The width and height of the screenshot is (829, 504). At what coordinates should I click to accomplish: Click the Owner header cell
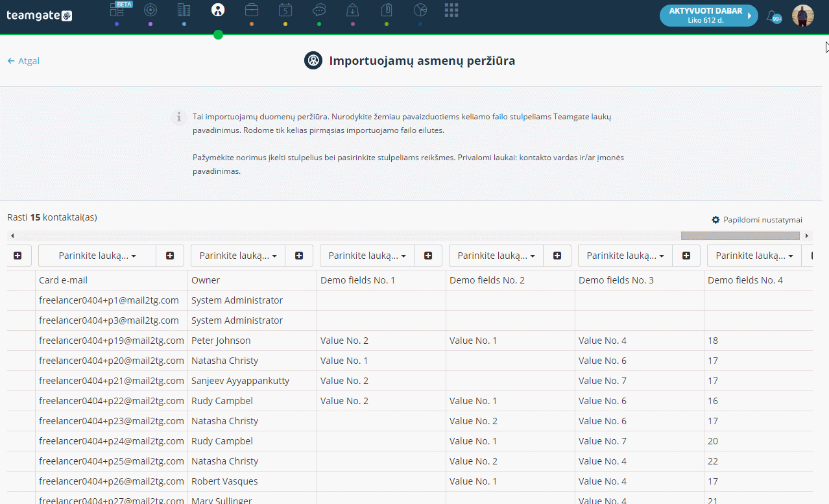pyautogui.click(x=252, y=280)
